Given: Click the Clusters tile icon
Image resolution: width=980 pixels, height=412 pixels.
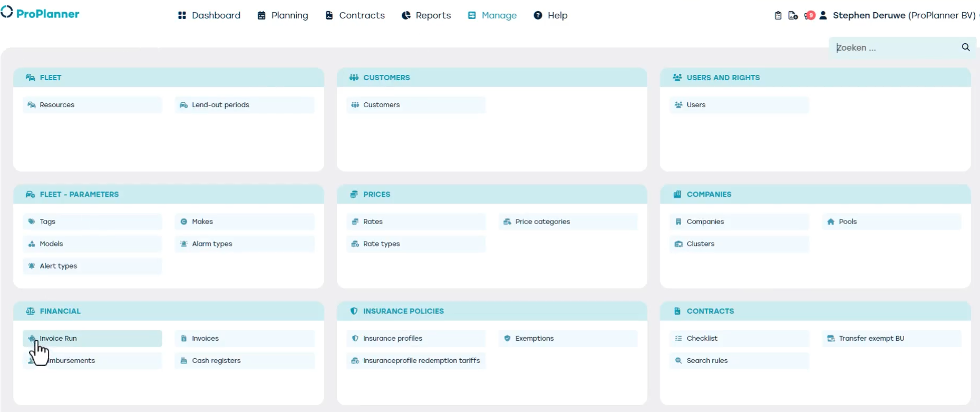Looking at the screenshot, I should [x=678, y=244].
